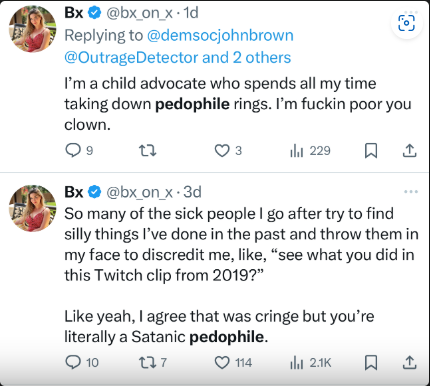The width and height of the screenshot is (430, 386).
Task: Bookmark the second tweet about Twitch clip
Action: click(x=371, y=362)
